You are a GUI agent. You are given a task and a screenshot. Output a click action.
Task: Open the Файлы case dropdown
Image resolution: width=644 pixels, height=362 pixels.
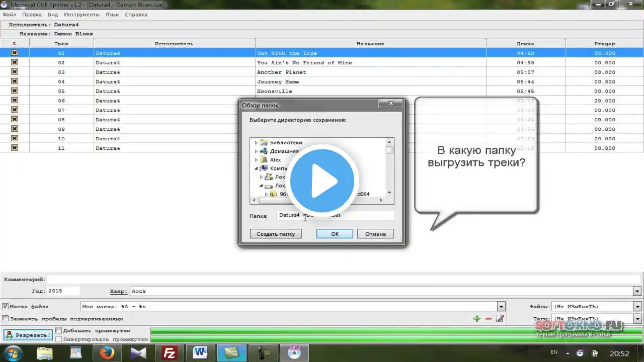tap(637, 306)
